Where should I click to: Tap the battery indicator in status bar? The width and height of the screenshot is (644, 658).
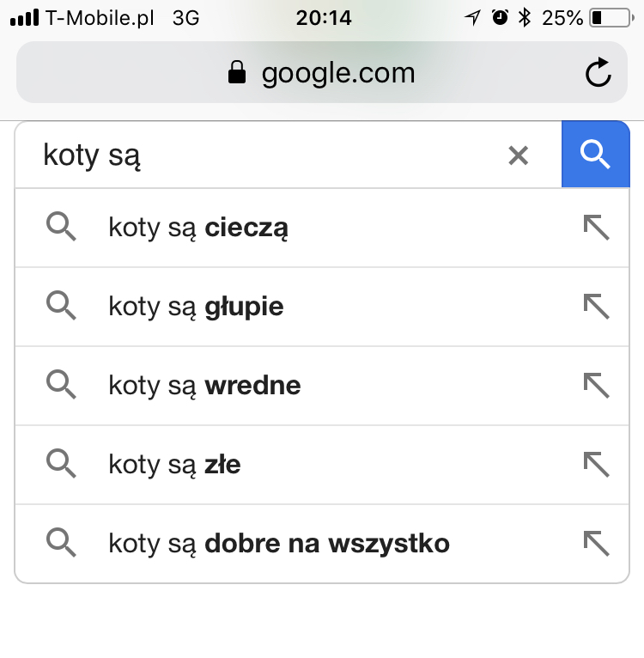coord(611,18)
